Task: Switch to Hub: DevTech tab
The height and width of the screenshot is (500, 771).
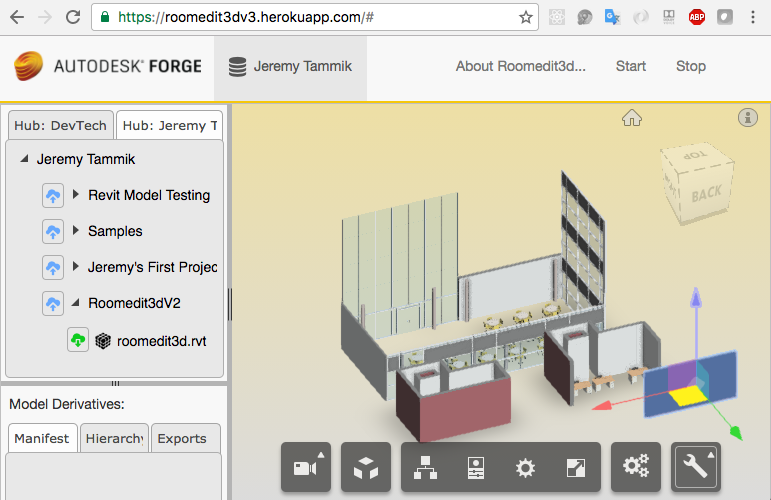Action: (x=59, y=126)
